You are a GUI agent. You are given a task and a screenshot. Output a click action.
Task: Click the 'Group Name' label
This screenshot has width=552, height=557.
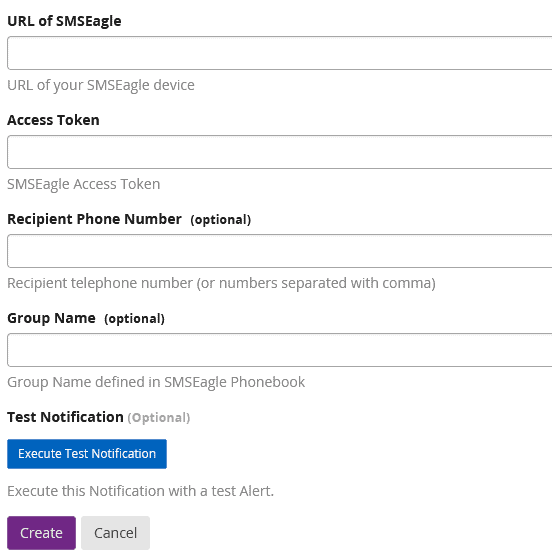(x=52, y=318)
